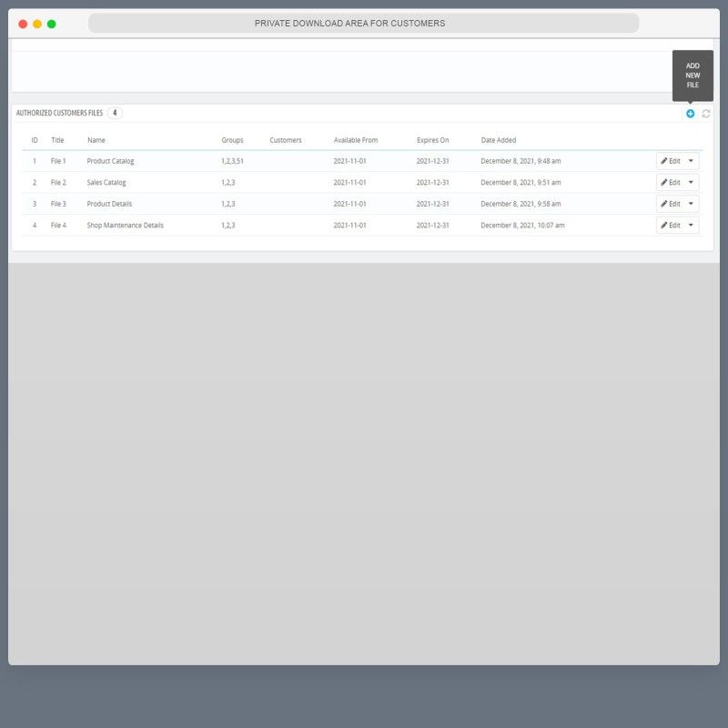This screenshot has height=728, width=728.
Task: Click the refresh list icon
Action: [706, 114]
